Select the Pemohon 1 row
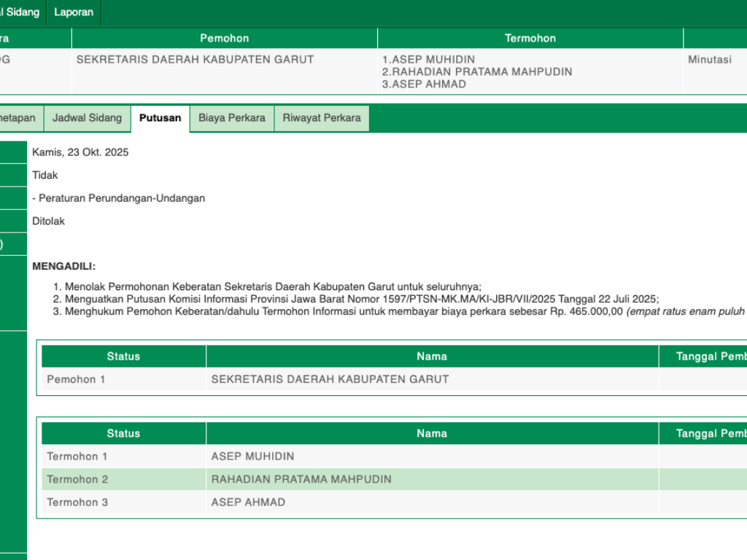 point(330,379)
